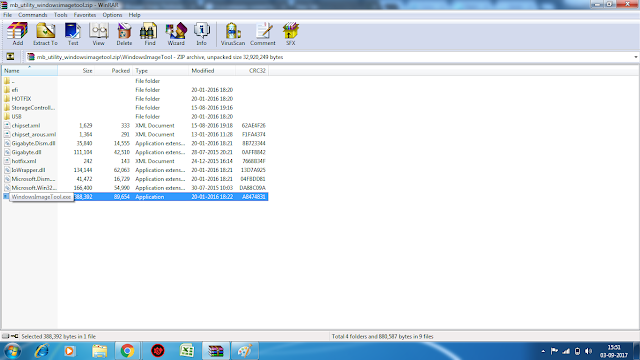Launch the Wizard tool
640x360 pixels.
176,34
